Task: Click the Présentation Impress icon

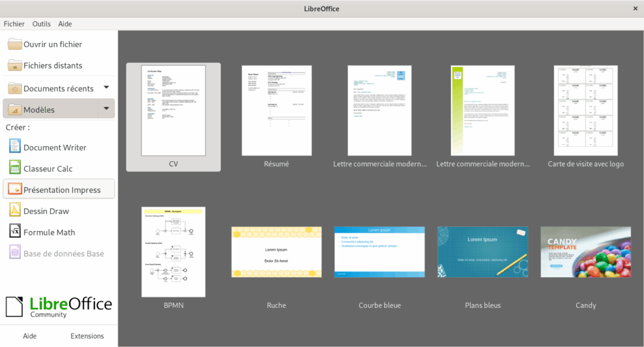Action: (x=15, y=189)
